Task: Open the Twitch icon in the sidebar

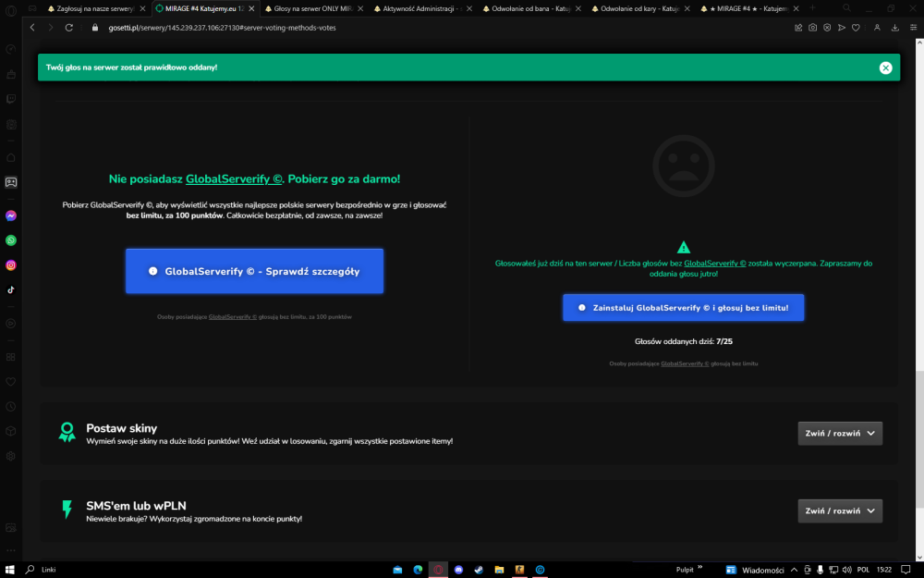Action: 10,99
